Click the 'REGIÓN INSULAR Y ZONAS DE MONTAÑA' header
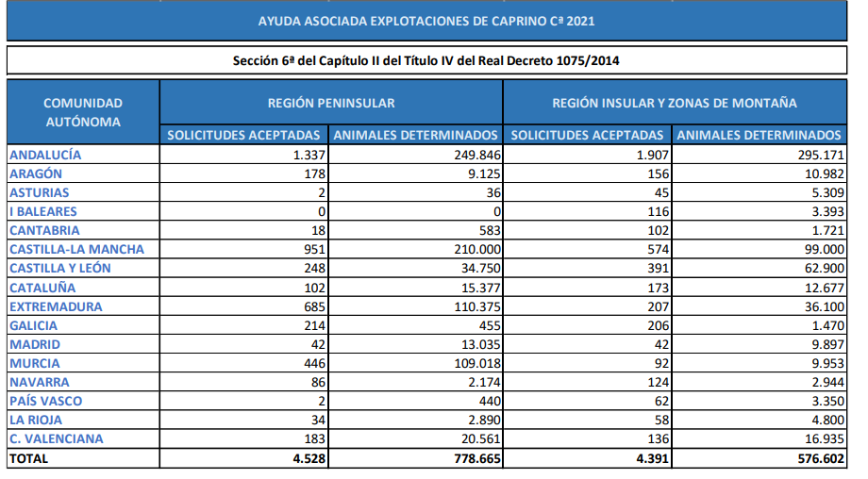Screen dimensions: 868x479 [675, 103]
